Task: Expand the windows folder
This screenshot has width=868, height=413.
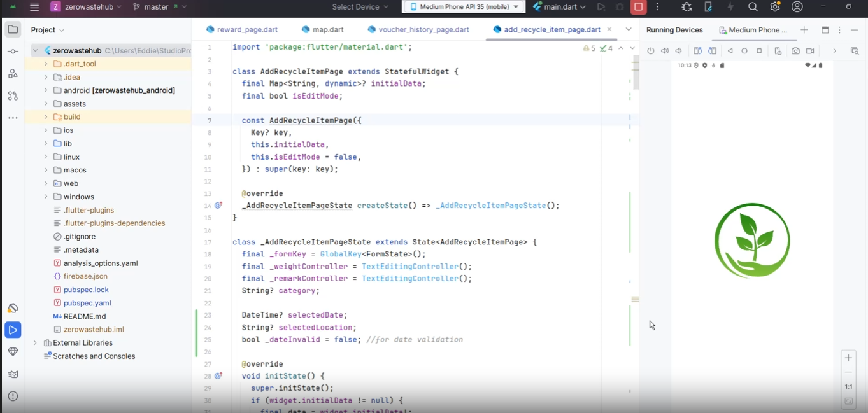Action: click(46, 197)
